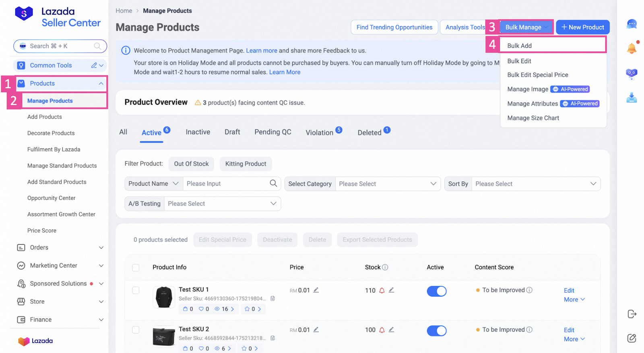Toggle Active switch for Test SKU 1
Screen dimensions: 644x353
coord(436,291)
